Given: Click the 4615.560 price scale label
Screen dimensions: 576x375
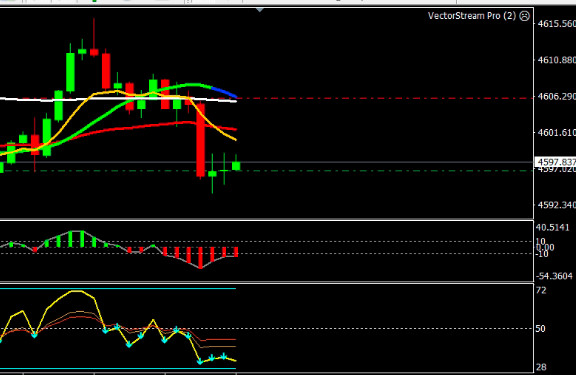Looking at the screenshot, I should (x=556, y=24).
